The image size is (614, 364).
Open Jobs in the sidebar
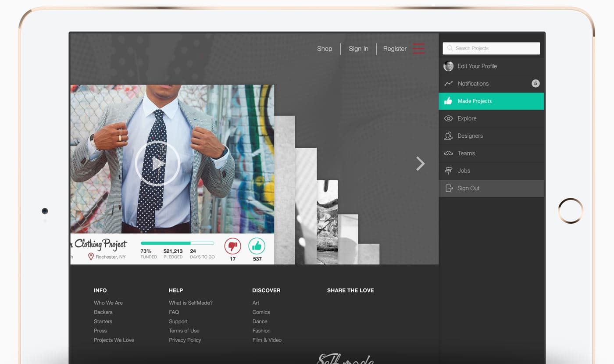(x=491, y=171)
